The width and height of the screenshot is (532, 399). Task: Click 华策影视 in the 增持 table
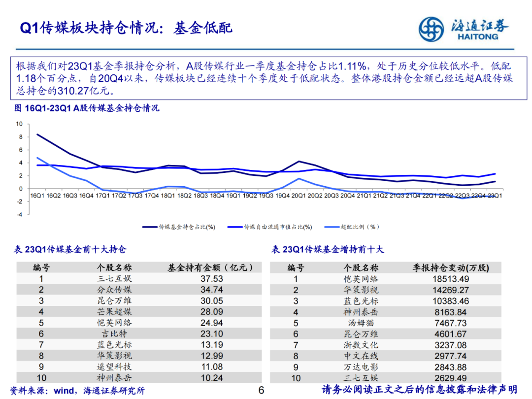[x=361, y=290]
